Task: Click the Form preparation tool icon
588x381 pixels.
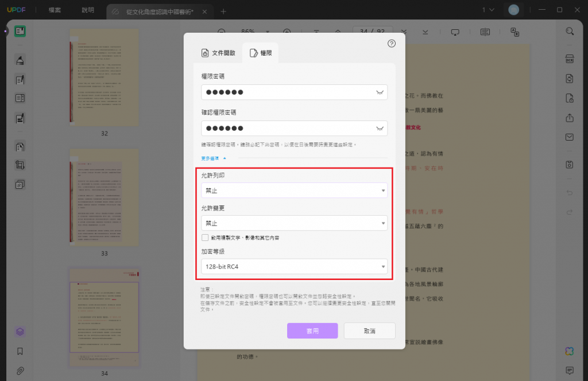Action: point(20,98)
